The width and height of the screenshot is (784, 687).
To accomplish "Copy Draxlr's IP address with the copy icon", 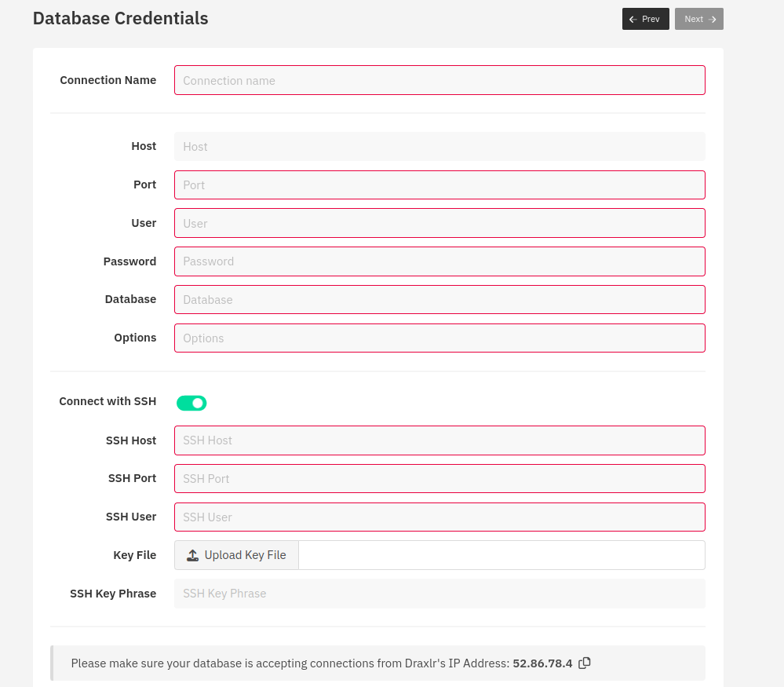I will 585,663.
